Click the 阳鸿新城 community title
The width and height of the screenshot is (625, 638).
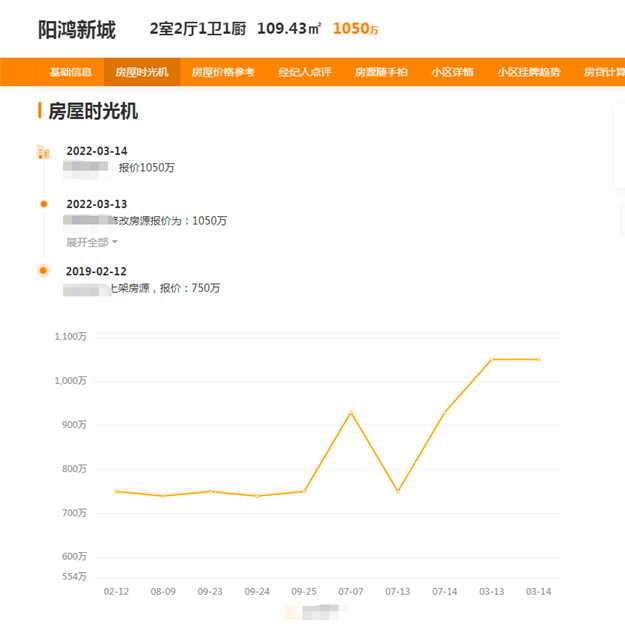(x=77, y=30)
